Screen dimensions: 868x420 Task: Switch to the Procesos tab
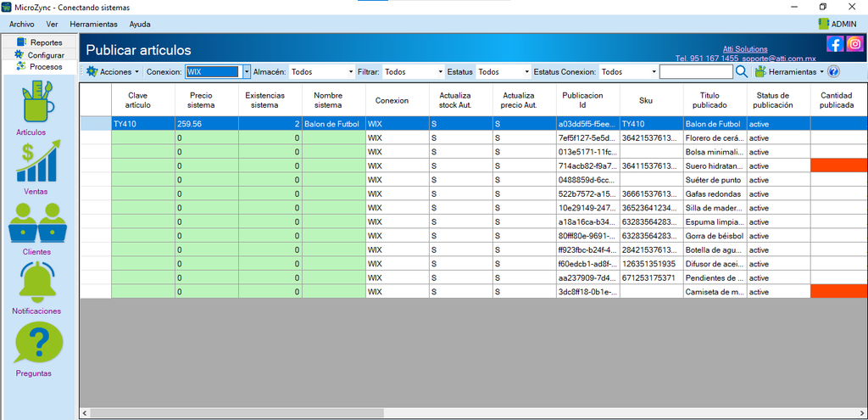tap(39, 66)
